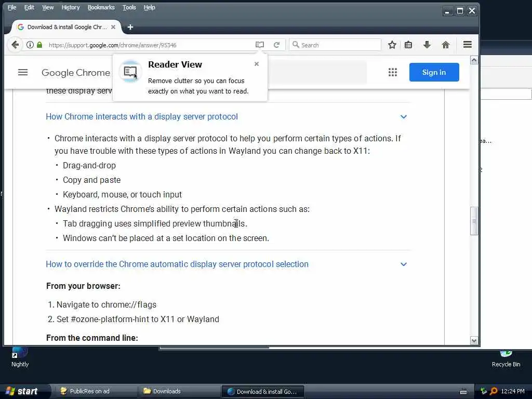Open the View menu

(48, 7)
